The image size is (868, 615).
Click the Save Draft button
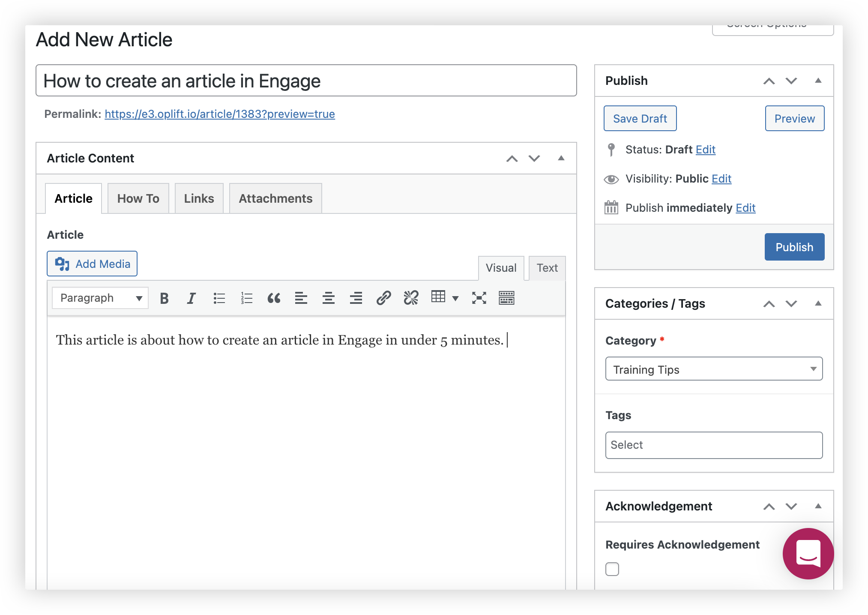click(640, 118)
